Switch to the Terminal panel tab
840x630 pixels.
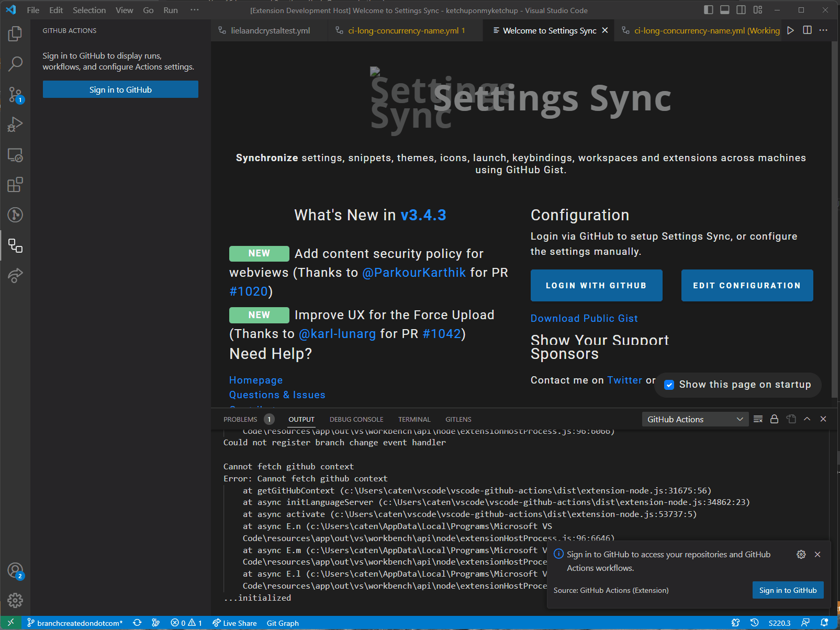(x=414, y=419)
